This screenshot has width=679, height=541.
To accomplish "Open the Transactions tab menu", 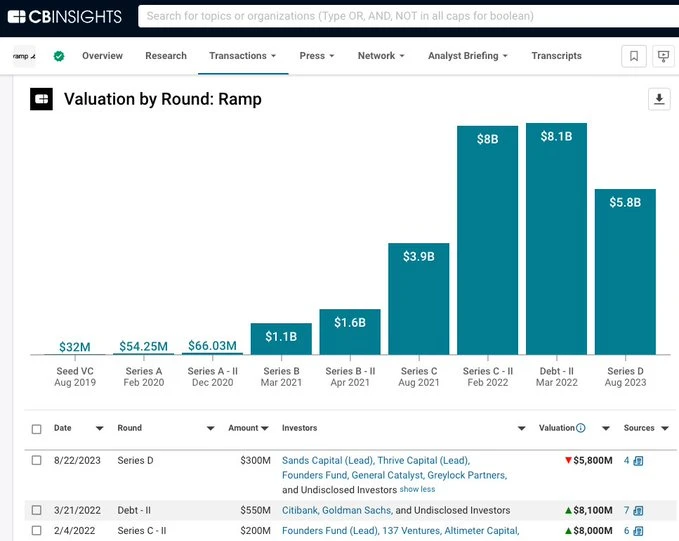I will tap(243, 56).
